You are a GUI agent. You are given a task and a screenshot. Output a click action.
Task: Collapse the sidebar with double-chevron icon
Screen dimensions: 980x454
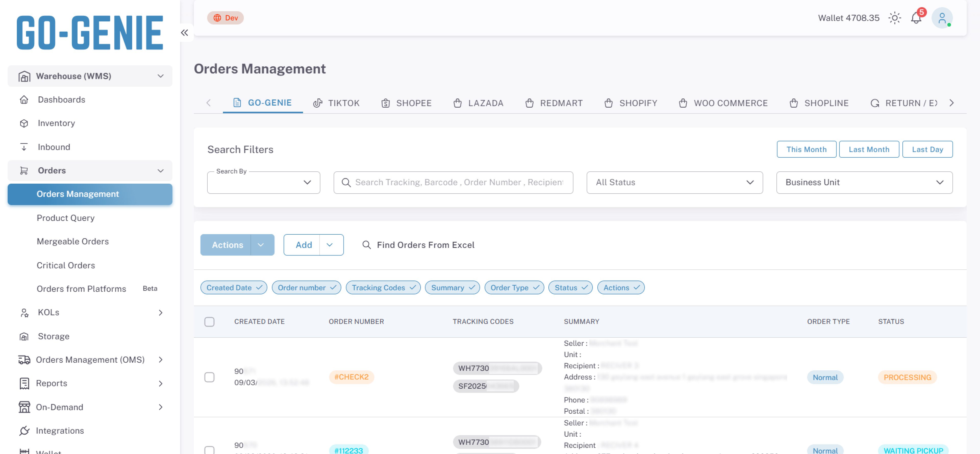point(184,33)
